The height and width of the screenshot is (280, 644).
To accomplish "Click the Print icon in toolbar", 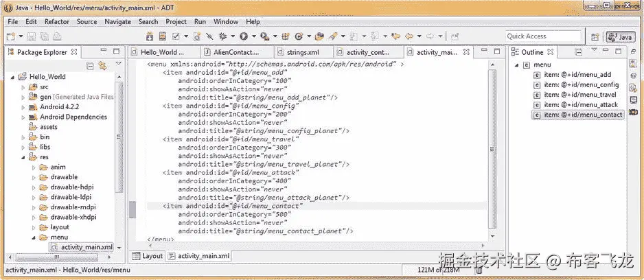I will pos(57,36).
